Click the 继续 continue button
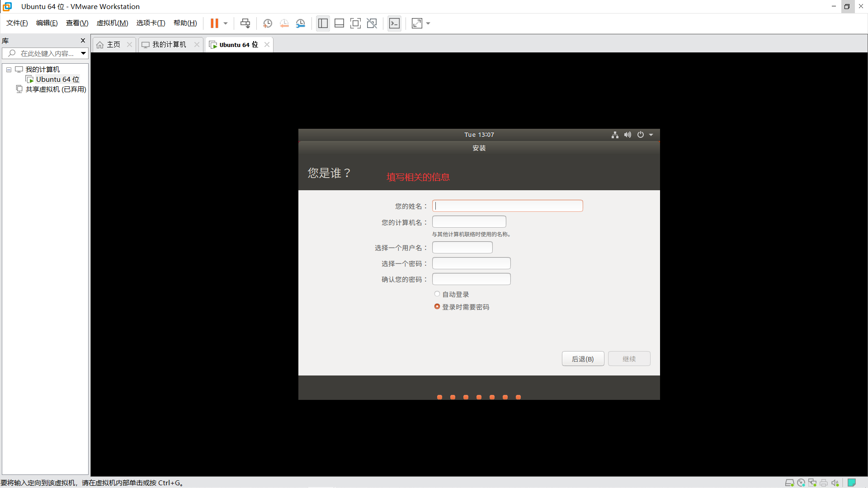 pyautogui.click(x=629, y=359)
